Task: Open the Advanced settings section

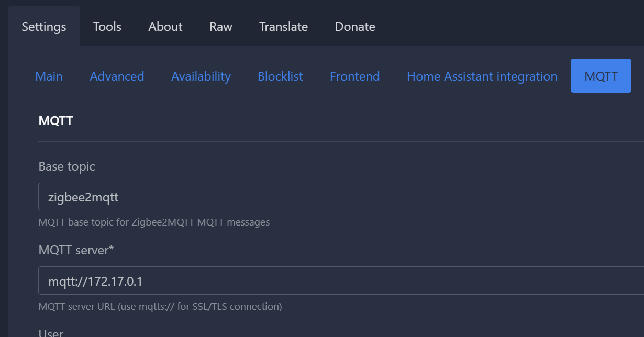Action: [117, 76]
